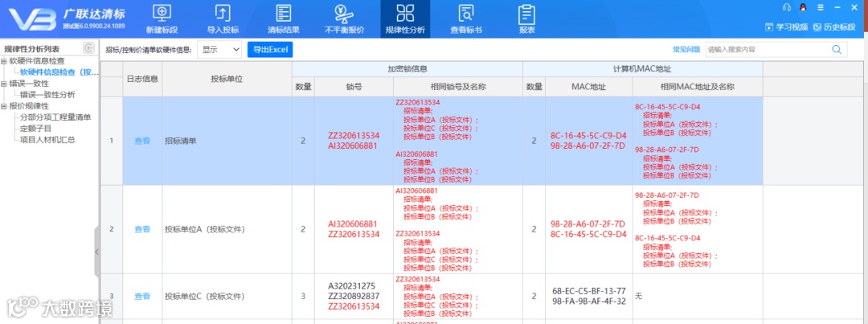Viewport: 868px width, 324px height.
Task: Open the 导入投标 toolbar icon
Action: click(223, 18)
